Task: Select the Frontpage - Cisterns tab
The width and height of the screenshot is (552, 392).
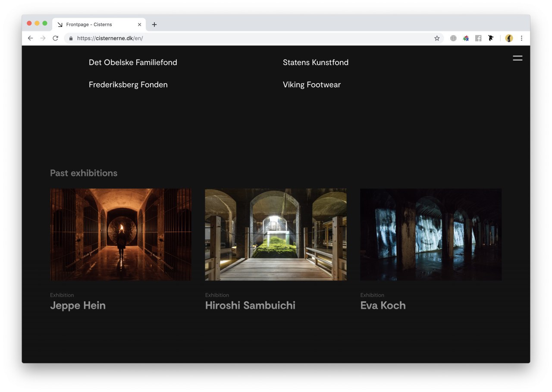Action: tap(99, 25)
